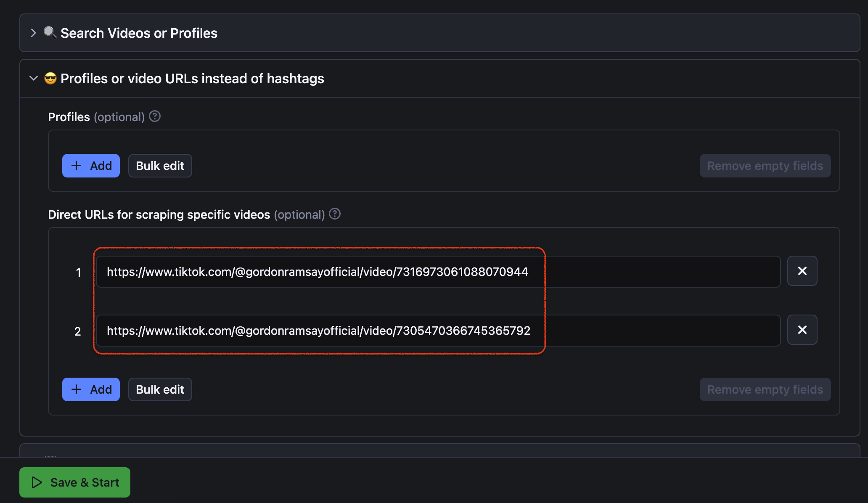This screenshot has height=503, width=868.
Task: Remove the first video URL with X
Action: point(802,271)
